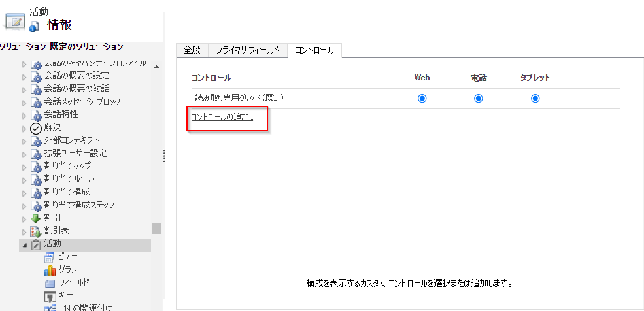Click the green arrow 割引 icon
Screen dimensions: 644x311
coord(37,218)
